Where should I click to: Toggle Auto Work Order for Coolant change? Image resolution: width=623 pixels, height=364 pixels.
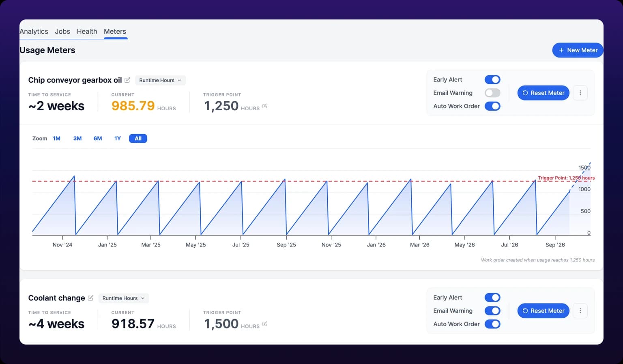492,324
